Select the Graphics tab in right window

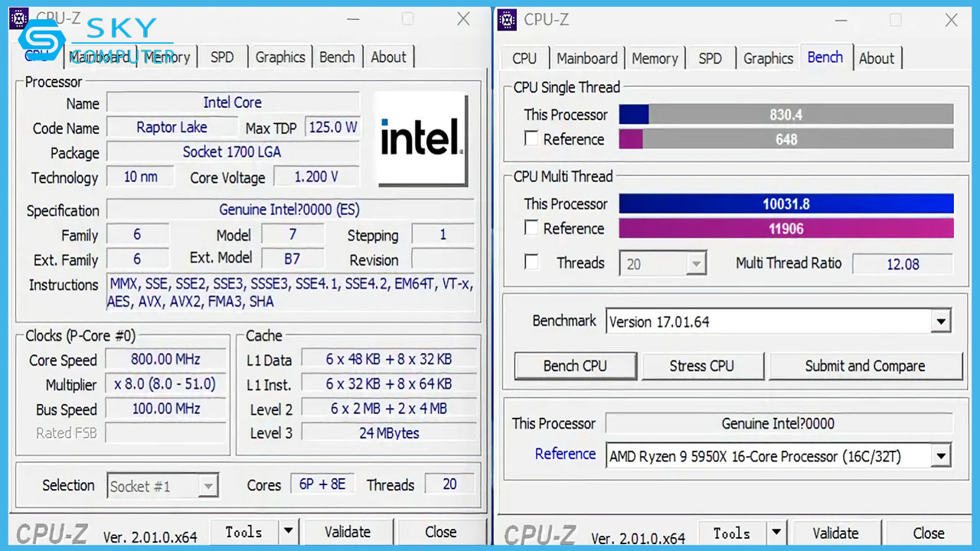tap(768, 58)
